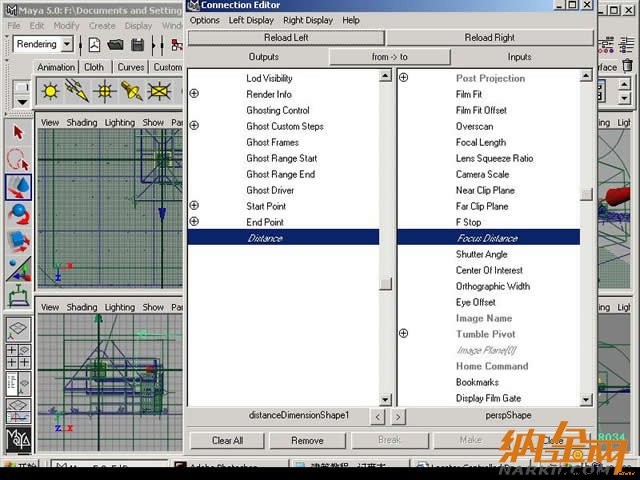Click the Outputs list scrollbar thumb

pos(385,283)
